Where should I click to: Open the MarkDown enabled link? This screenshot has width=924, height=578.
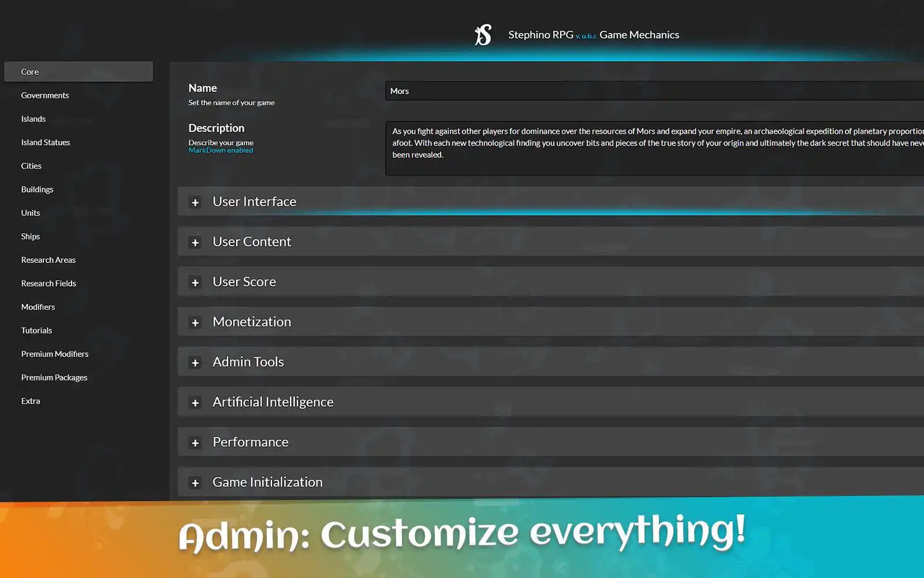[221, 150]
